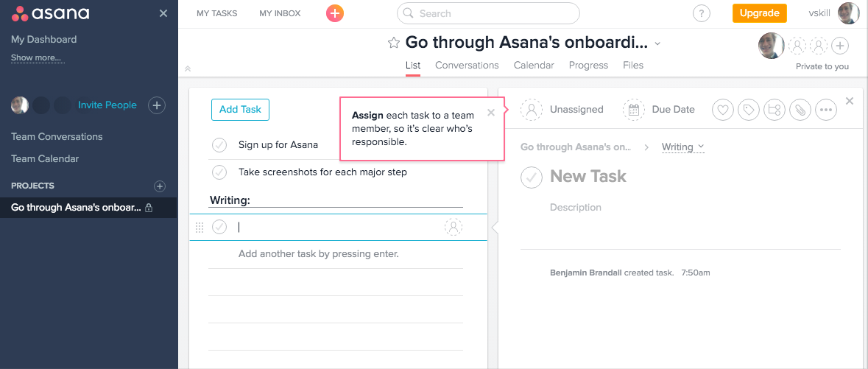Click the Unassigned assignee icon in task pane
The height and width of the screenshot is (369, 868).
coord(532,110)
